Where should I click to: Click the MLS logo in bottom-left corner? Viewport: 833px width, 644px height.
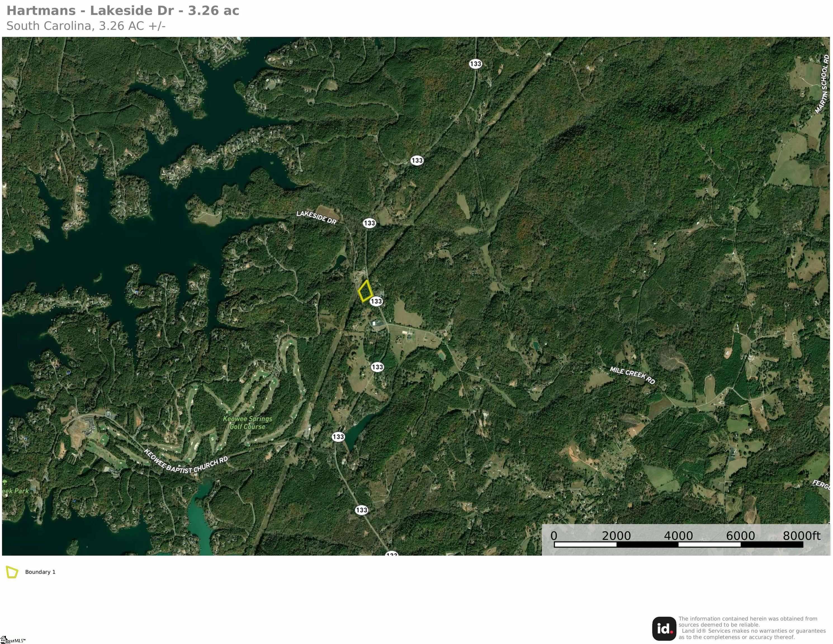[12, 640]
